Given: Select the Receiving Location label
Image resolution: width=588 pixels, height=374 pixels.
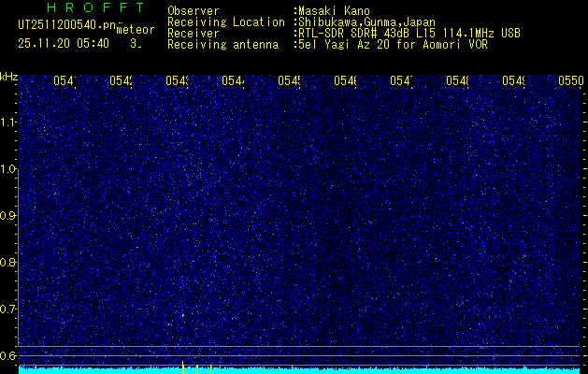Looking at the screenshot, I should 226,22.
